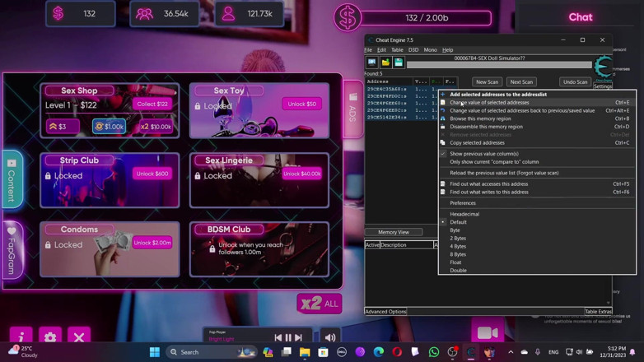Viewport: 644px width, 362px height.
Task: Pause the music in Fap Player
Action: (288, 337)
